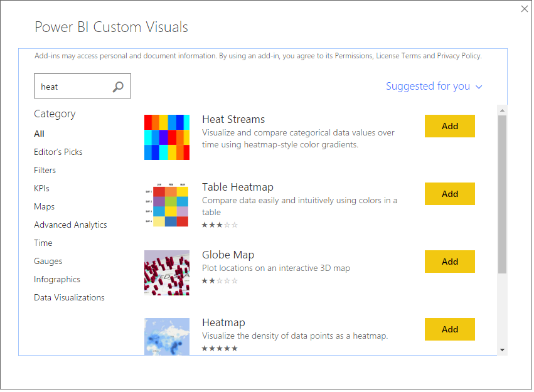Add the Globe Map visual
Screen dimensions: 534x392
449,262
